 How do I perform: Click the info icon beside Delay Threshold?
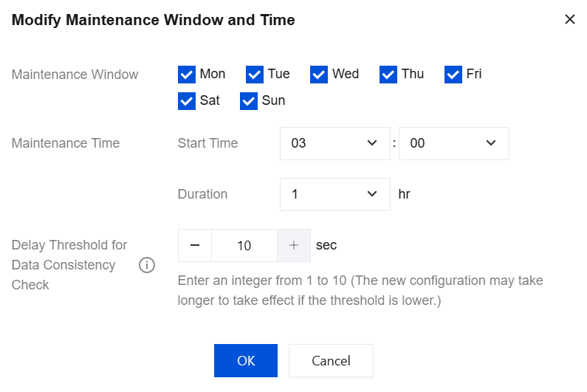(147, 265)
